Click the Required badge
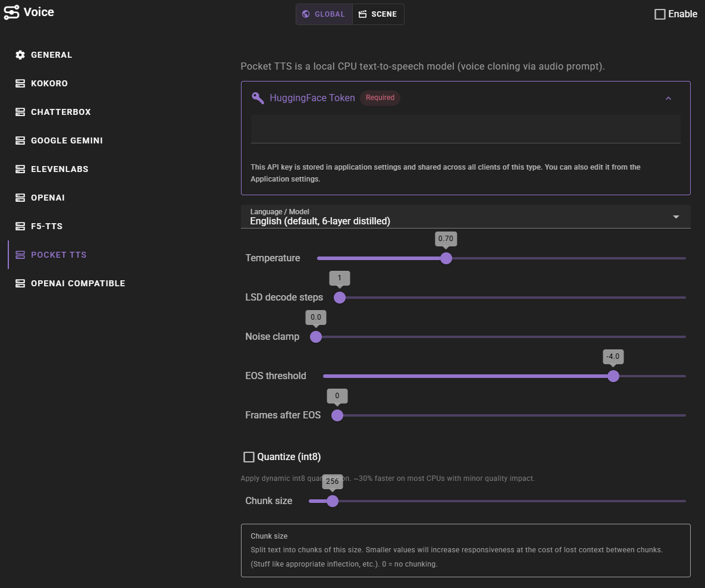 point(380,98)
